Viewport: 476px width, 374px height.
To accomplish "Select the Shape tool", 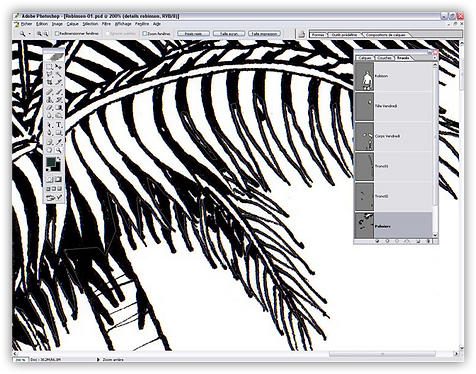I will point(59,132).
